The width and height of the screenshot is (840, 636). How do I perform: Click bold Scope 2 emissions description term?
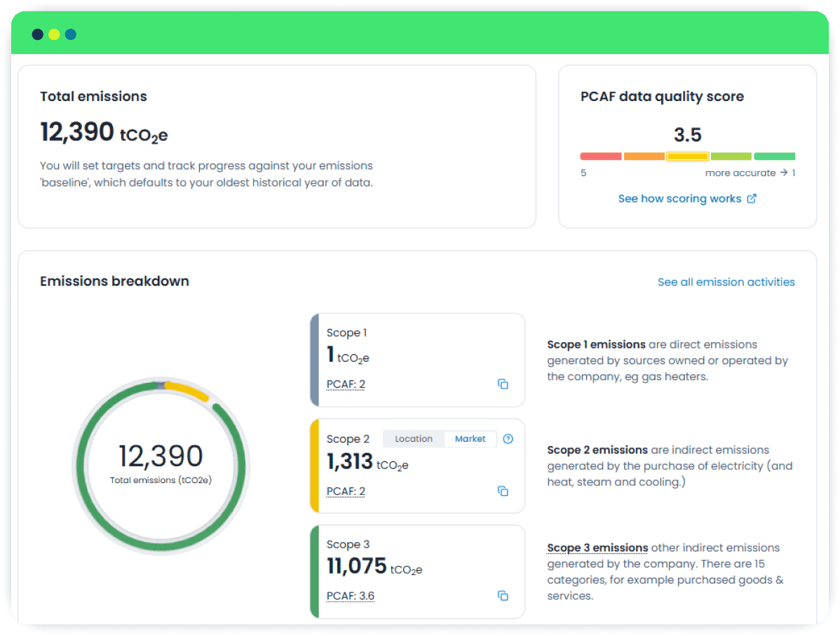597,450
